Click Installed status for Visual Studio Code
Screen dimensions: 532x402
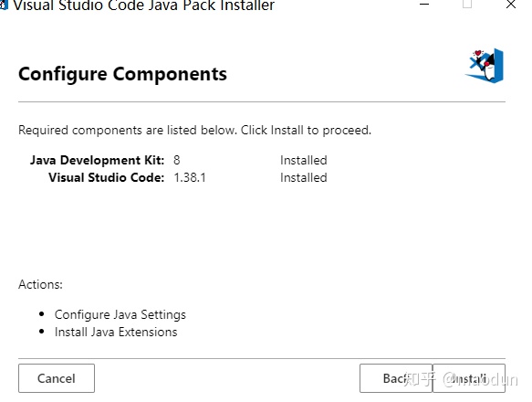tap(304, 177)
